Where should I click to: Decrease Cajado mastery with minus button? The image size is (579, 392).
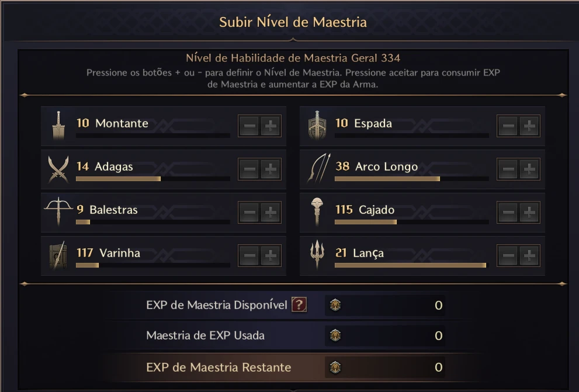click(x=508, y=212)
